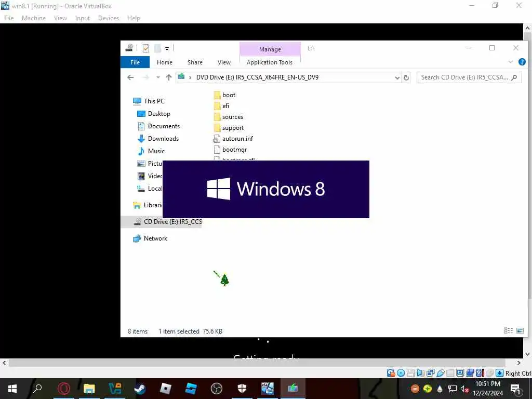Viewport: 532px width, 399px height.
Task: Click the blue File tab in Explorer
Action: [x=135, y=62]
